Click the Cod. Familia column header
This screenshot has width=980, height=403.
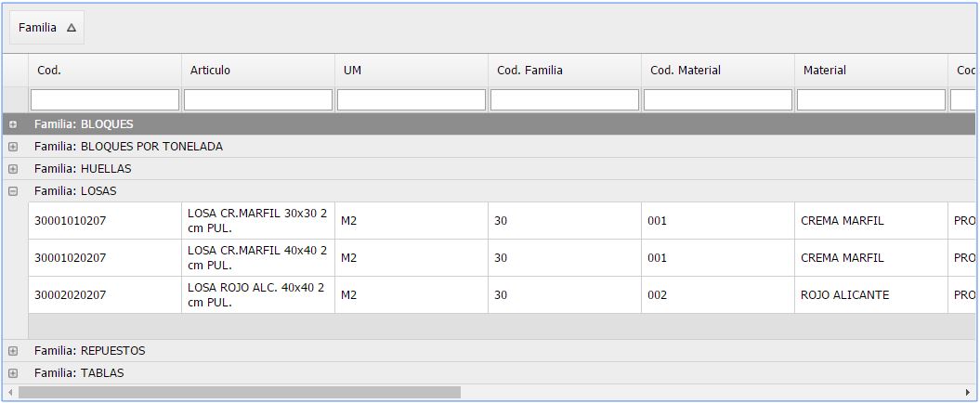click(x=565, y=70)
